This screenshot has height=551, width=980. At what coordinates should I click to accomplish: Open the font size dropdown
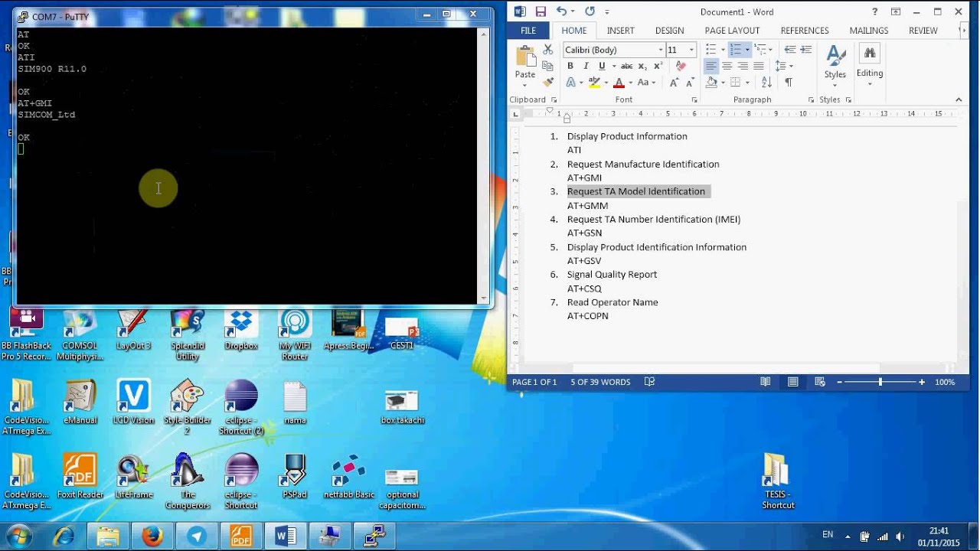click(x=691, y=50)
